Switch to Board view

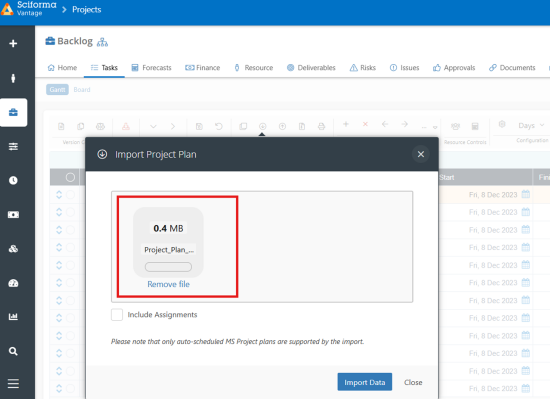tap(82, 90)
